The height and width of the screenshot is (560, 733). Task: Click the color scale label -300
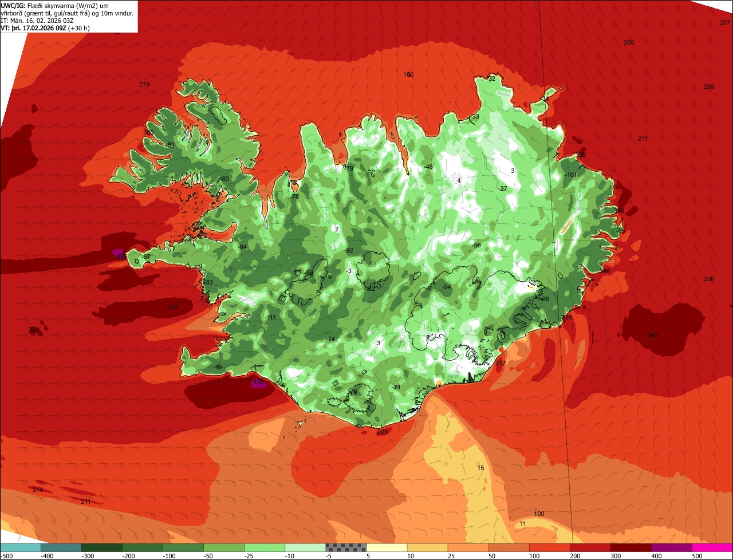coord(88,556)
